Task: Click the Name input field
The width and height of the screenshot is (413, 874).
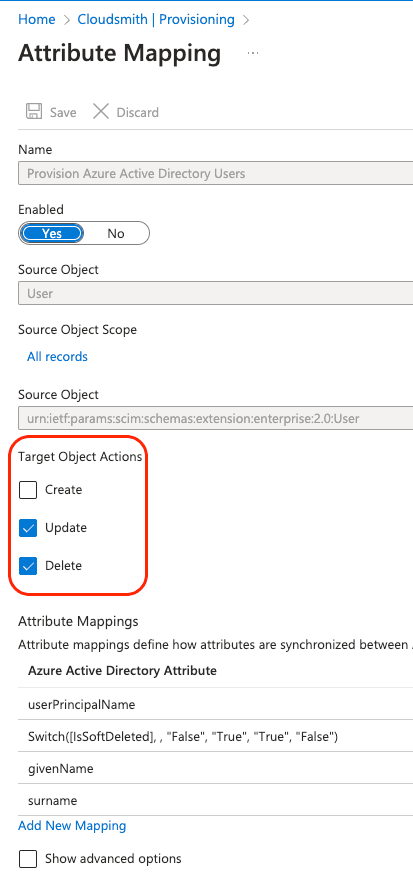Action: 216,173
